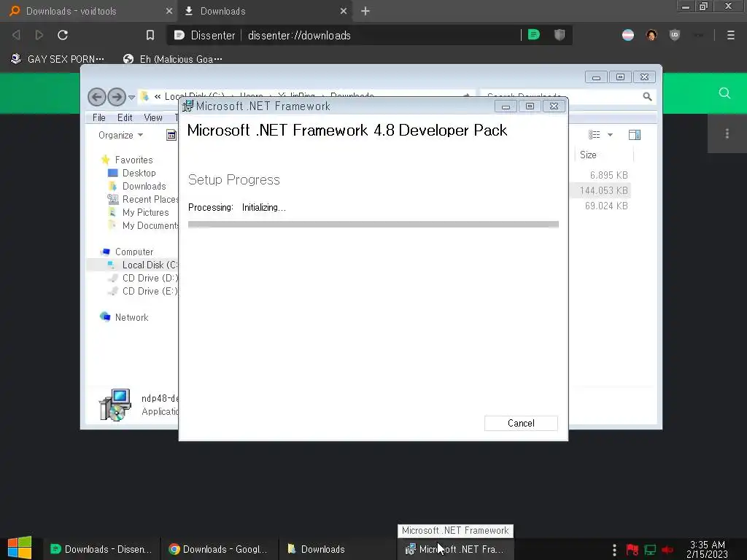This screenshot has height=560, width=747.
Task: Select the 69,024 KB file row
Action: click(600, 206)
